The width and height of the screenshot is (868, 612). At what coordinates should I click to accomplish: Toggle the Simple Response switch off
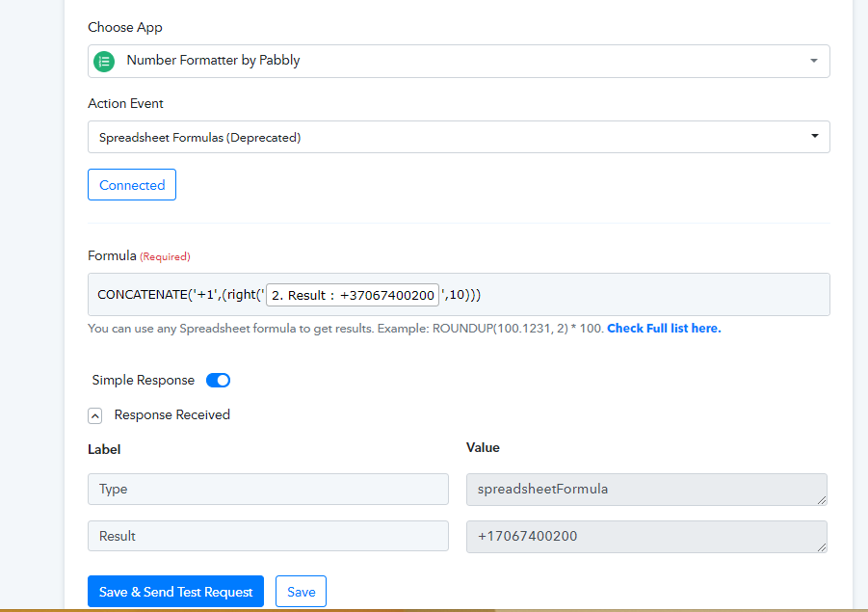point(218,381)
